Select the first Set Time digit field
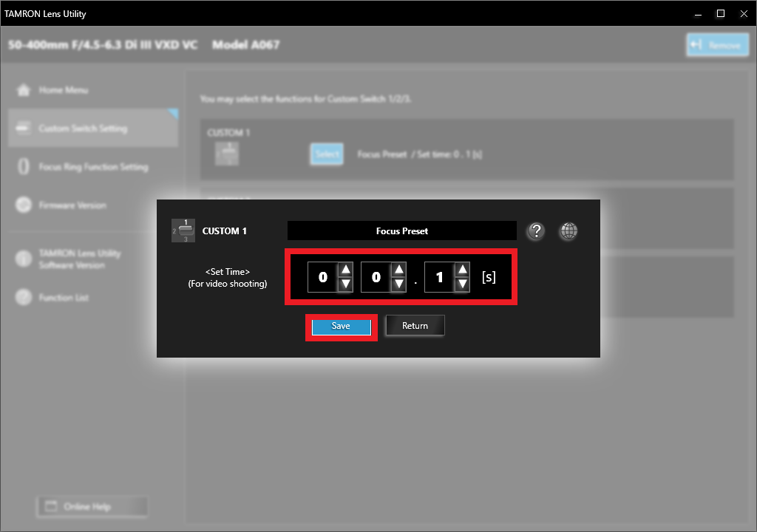Screen dimensions: 757x532 point(323,277)
